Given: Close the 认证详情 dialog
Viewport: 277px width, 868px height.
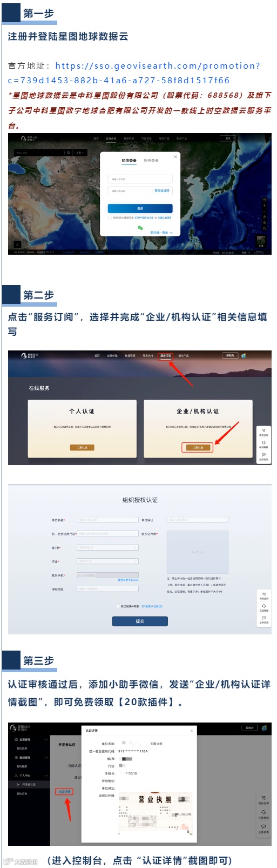Looking at the screenshot, I should tap(191, 730).
